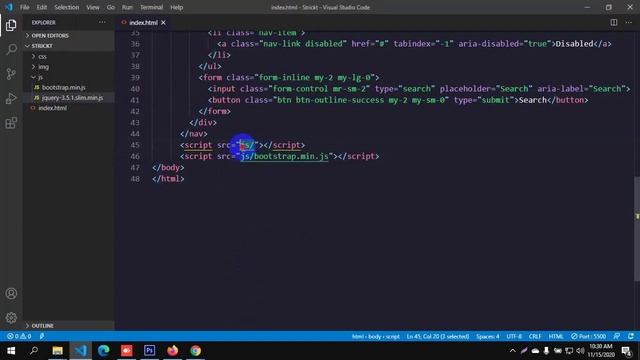
Task: Click the feedback icon in status bar
Action: (617, 336)
